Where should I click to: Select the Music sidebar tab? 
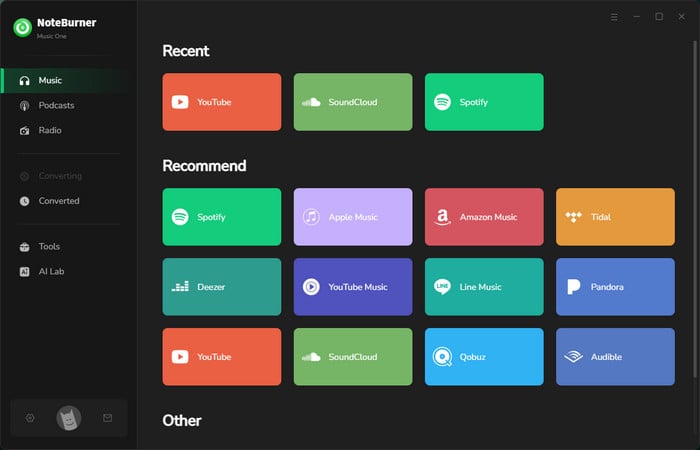[x=50, y=80]
